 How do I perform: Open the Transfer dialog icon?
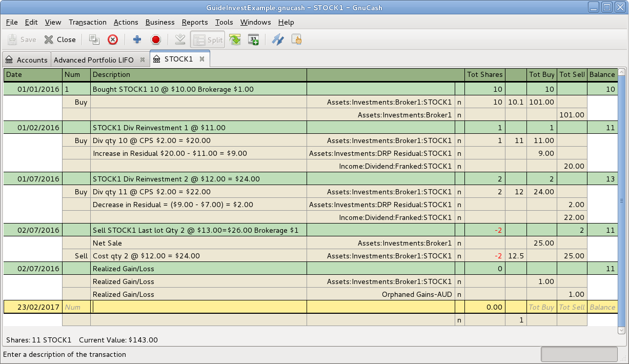[x=277, y=39]
